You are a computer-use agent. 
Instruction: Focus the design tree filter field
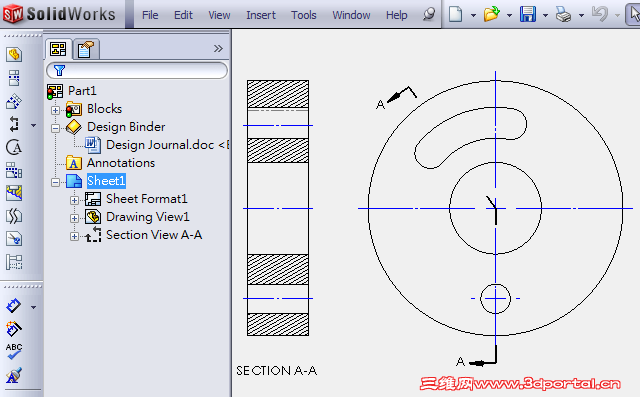tap(137, 70)
